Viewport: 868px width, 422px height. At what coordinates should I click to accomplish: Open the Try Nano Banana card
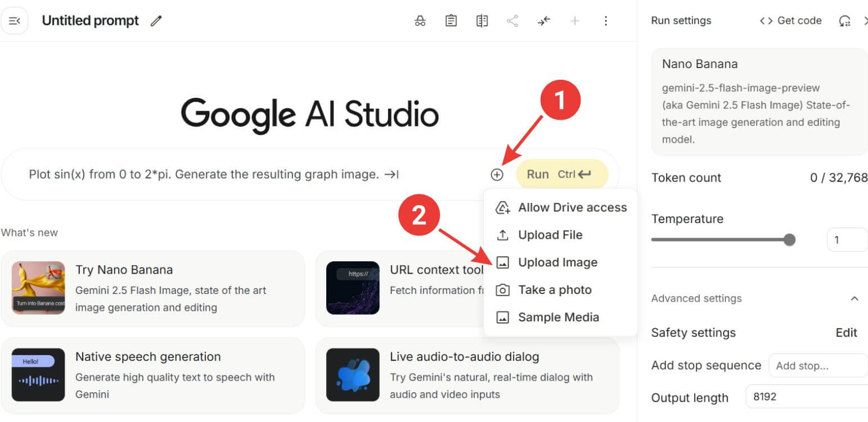[153, 289]
